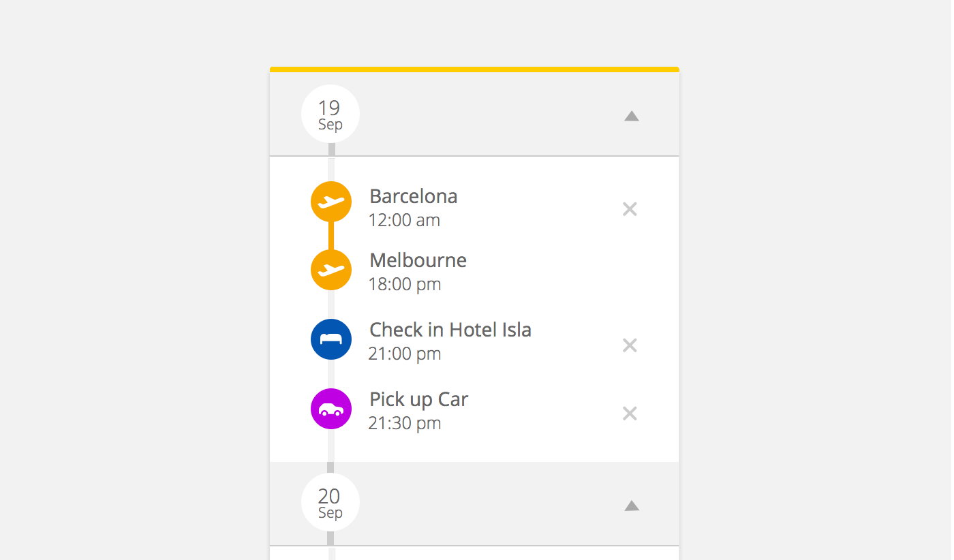
Task: Click the 20 Sep date circle
Action: [x=330, y=503]
